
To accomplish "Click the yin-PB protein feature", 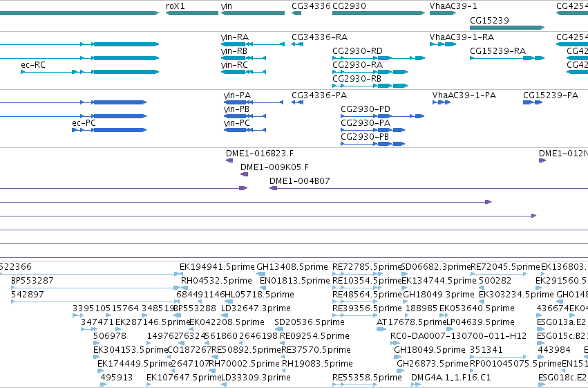I will click(x=245, y=116).
